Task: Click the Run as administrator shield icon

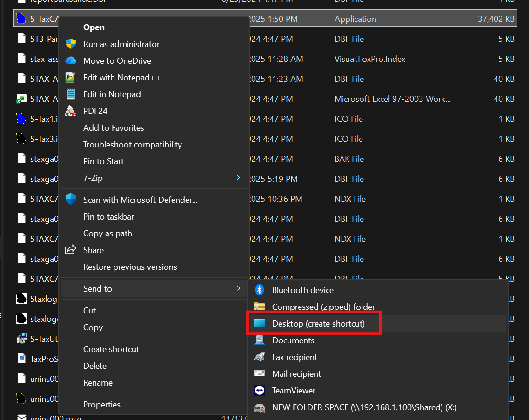Action: pyautogui.click(x=71, y=44)
